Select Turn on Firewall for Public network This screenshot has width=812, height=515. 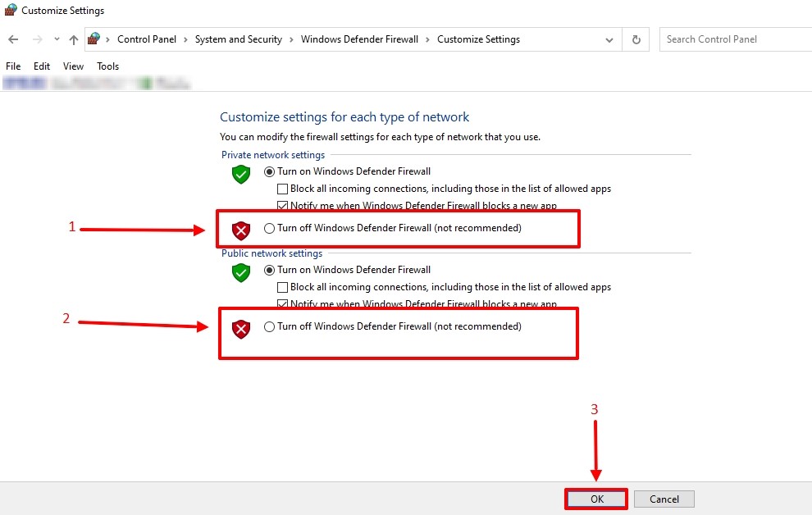(x=269, y=270)
